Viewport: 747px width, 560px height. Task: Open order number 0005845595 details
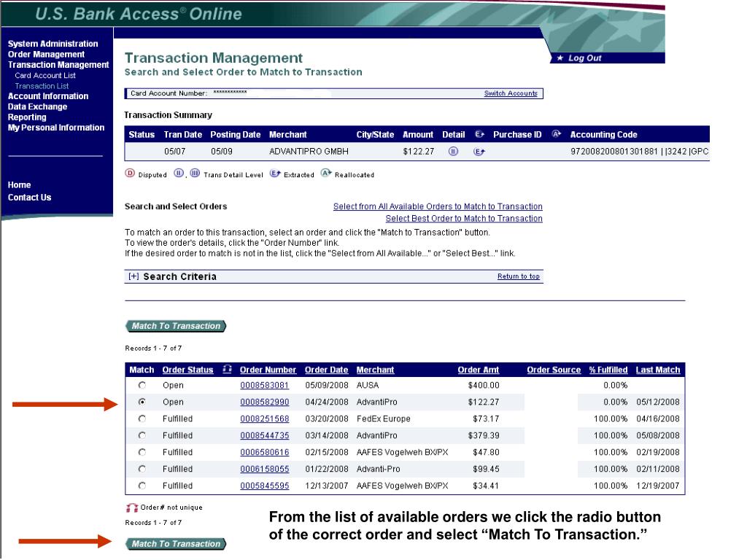point(264,486)
